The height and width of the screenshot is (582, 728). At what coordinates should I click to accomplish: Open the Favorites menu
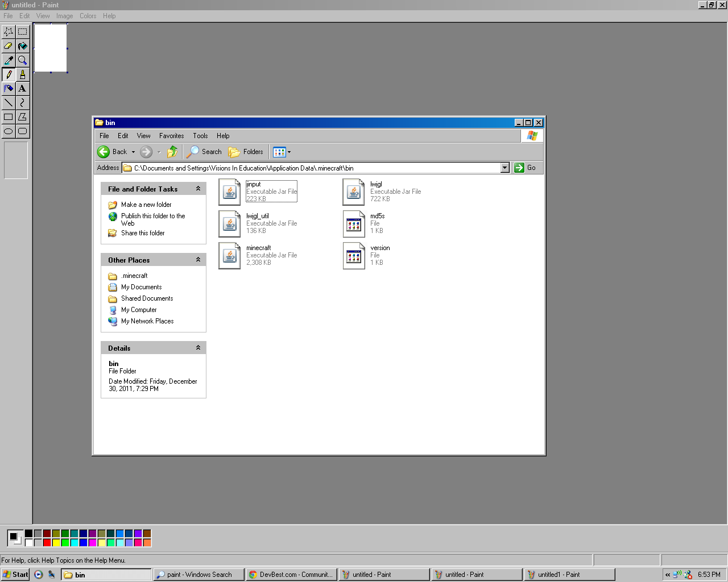pyautogui.click(x=171, y=136)
